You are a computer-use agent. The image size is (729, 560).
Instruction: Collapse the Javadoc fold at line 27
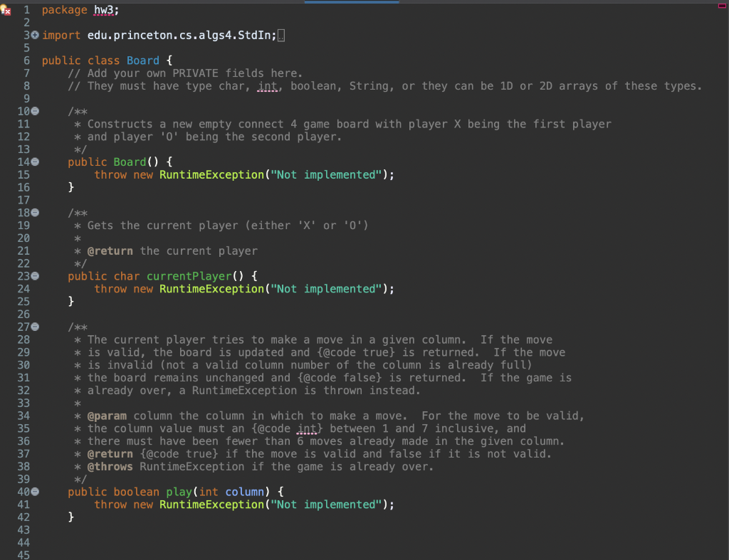(34, 327)
